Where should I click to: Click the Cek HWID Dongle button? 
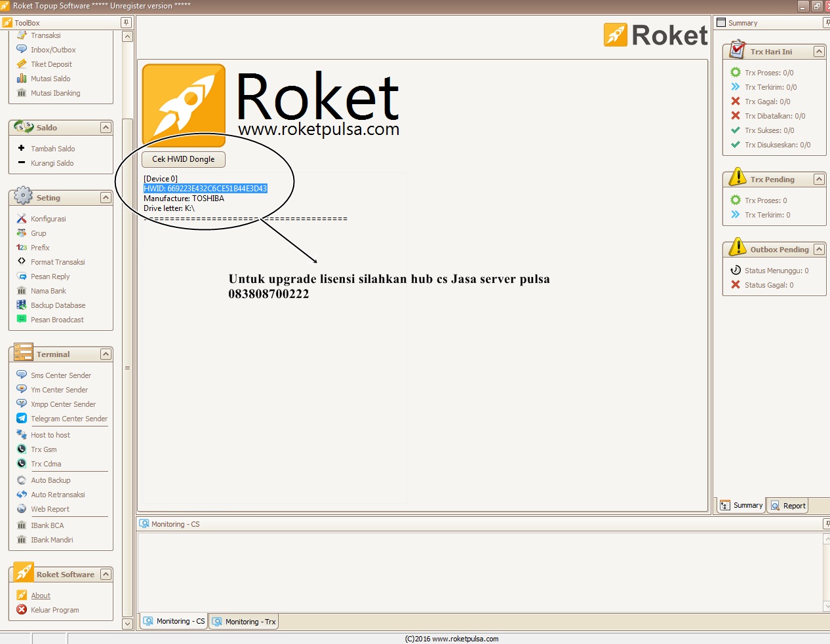pos(183,159)
